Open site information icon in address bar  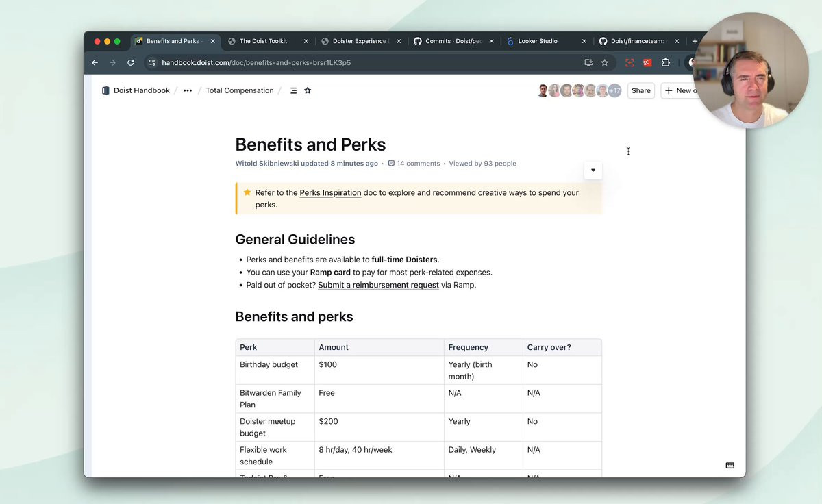tap(152, 62)
